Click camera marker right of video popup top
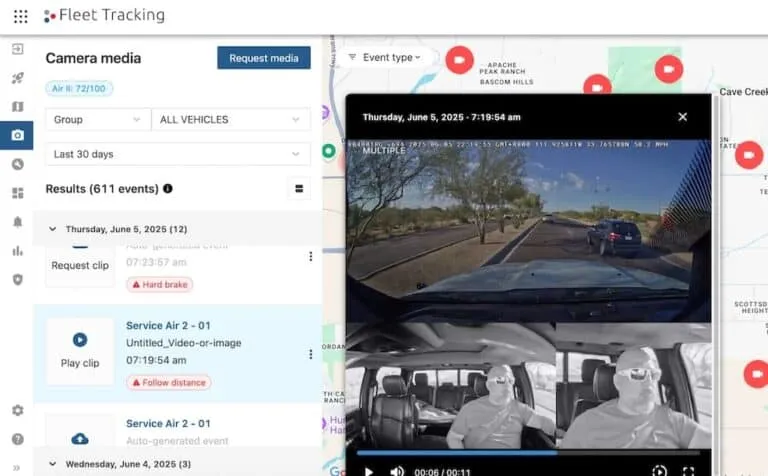Viewport: 768px width, 476px height. click(x=749, y=155)
